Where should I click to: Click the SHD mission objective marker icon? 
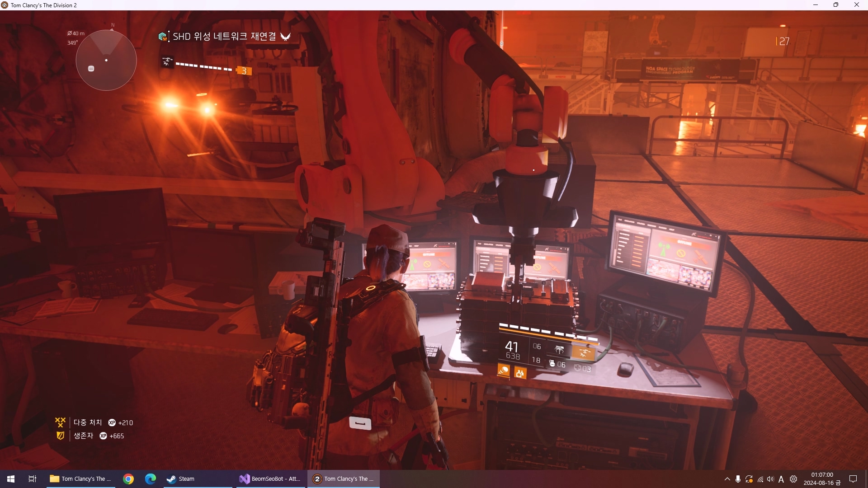[163, 37]
